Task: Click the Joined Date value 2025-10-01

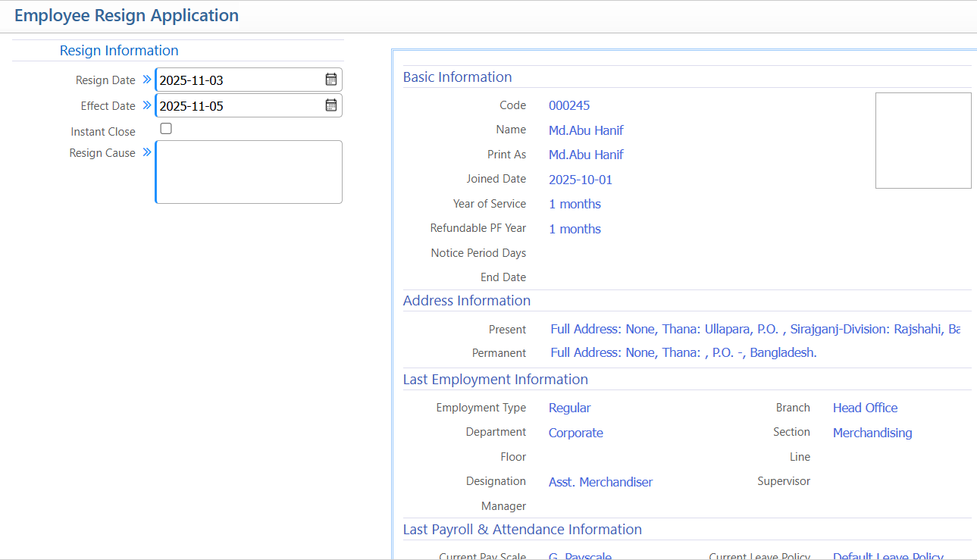Action: [x=581, y=180]
